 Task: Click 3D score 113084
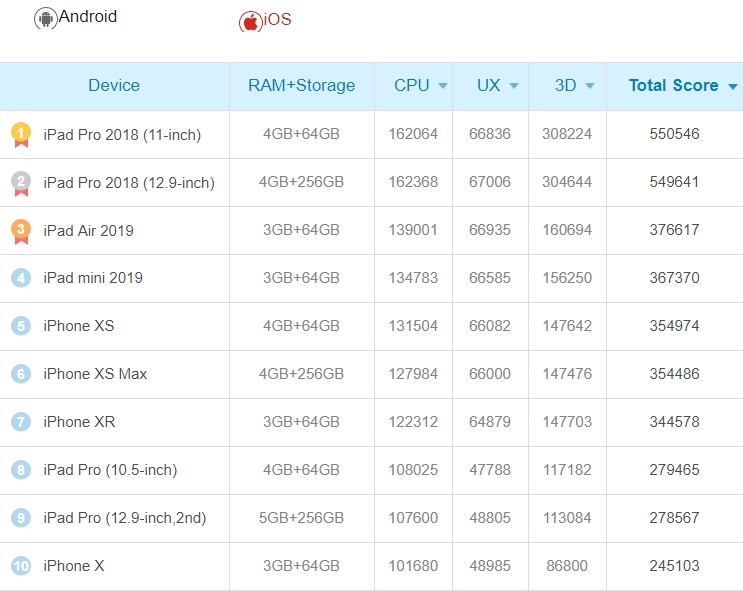click(567, 518)
